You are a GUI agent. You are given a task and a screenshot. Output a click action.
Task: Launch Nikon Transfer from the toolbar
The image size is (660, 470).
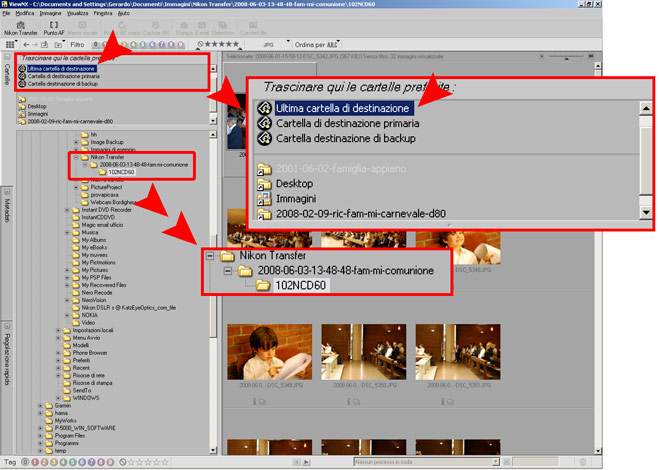pos(20,29)
